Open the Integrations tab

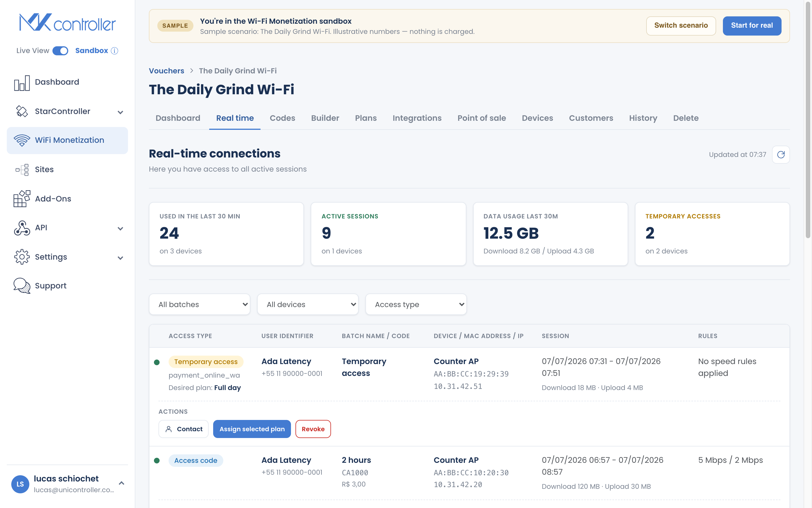point(417,118)
